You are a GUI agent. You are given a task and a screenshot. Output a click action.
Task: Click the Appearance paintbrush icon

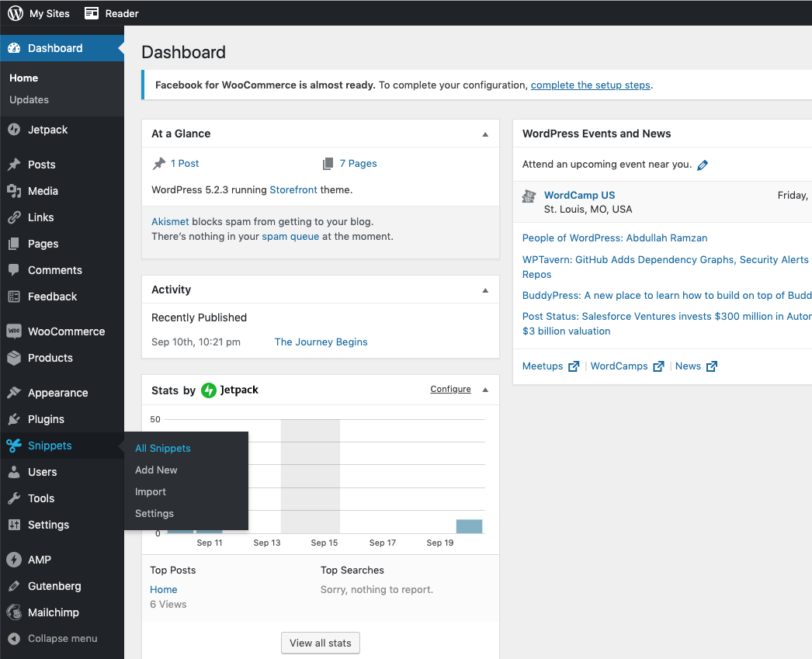14,393
